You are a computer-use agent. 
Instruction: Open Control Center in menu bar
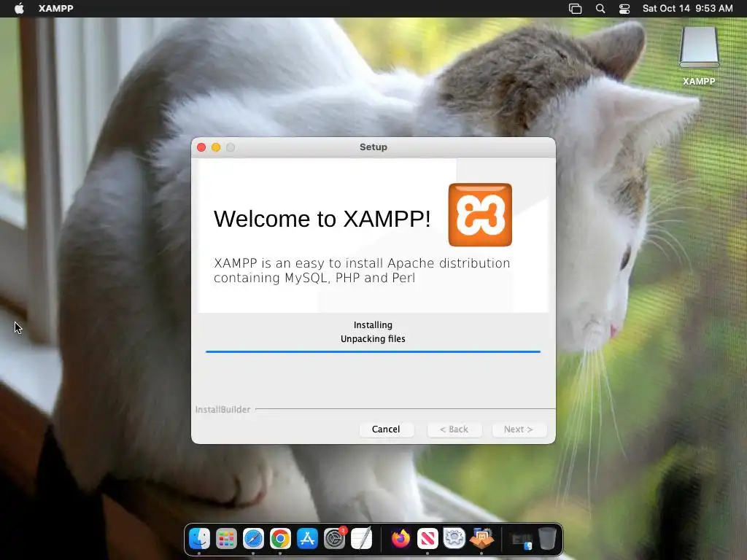[624, 9]
